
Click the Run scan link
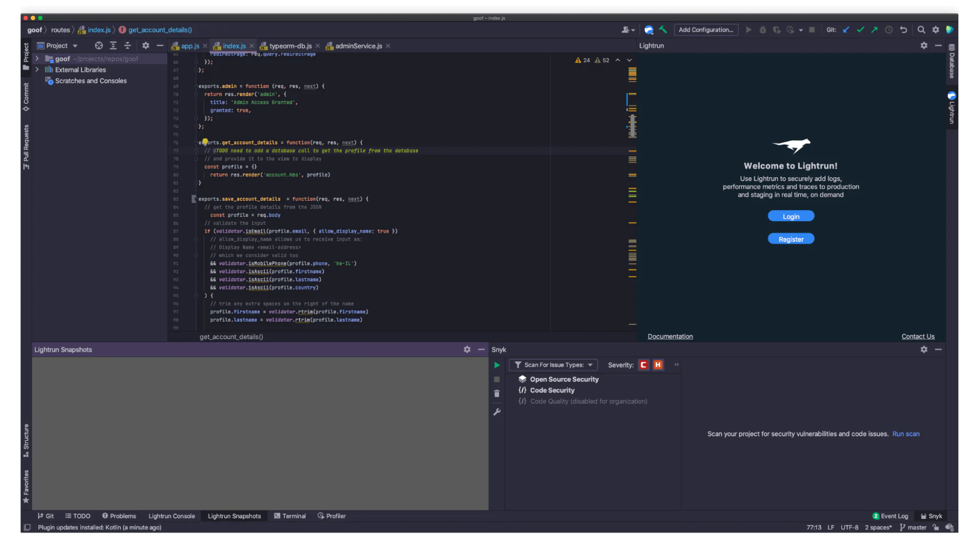click(x=906, y=434)
